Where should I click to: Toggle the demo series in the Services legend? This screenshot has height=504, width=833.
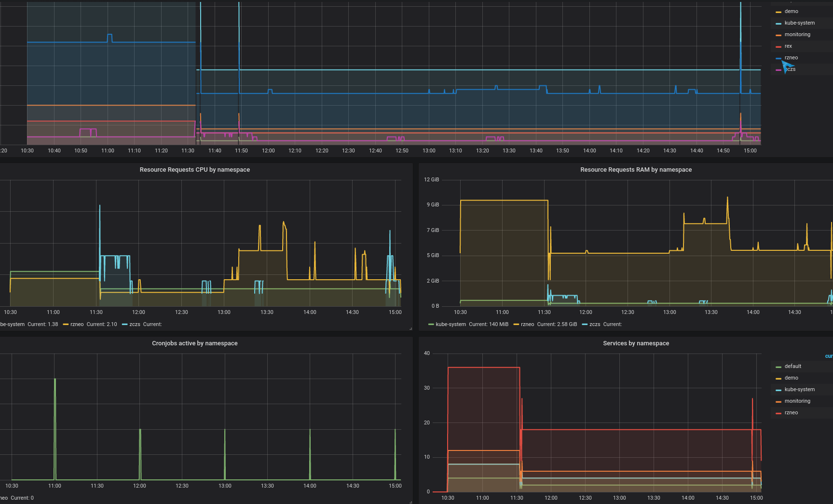(791, 378)
